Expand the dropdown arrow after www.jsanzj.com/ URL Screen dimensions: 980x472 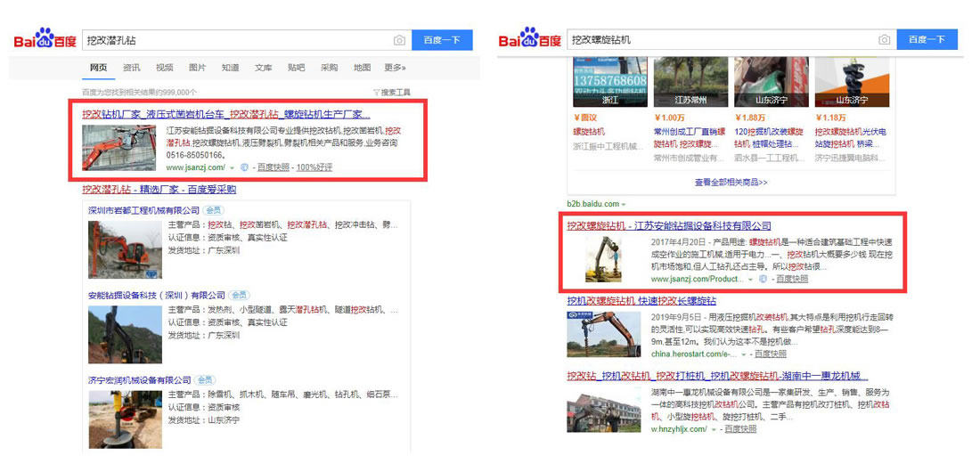coord(232,167)
